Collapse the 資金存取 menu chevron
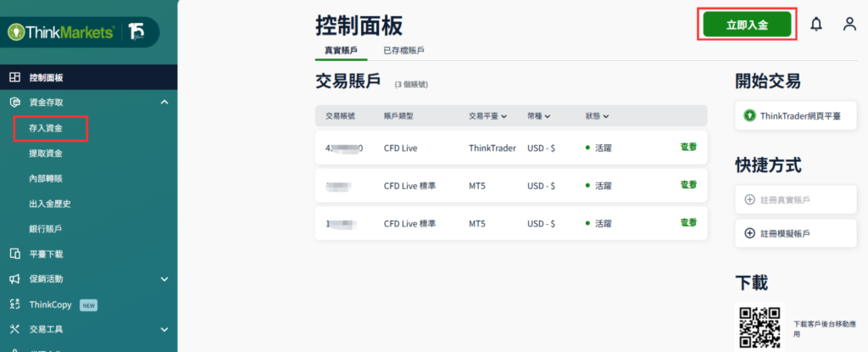868x352 pixels. click(x=164, y=102)
